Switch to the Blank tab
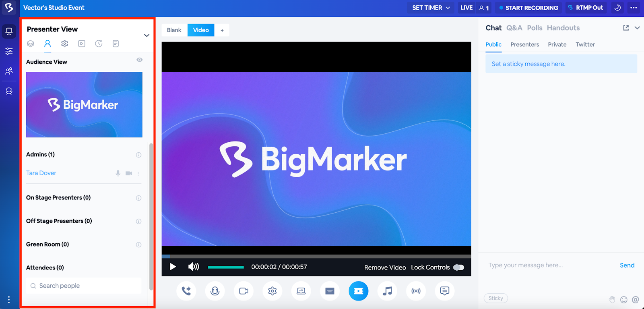This screenshot has height=309, width=644. click(174, 30)
